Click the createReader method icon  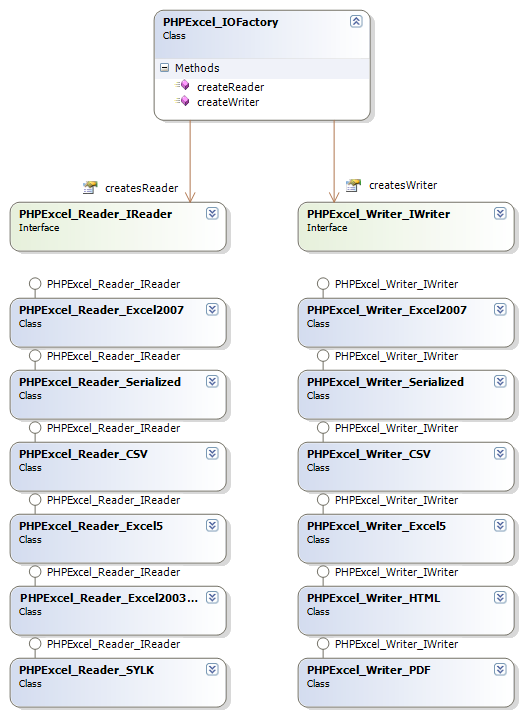[182, 85]
